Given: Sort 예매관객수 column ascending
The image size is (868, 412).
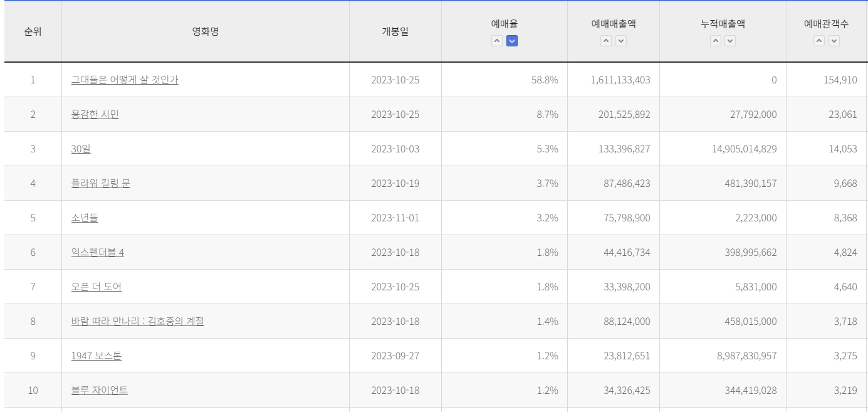Looking at the screenshot, I should pos(819,41).
